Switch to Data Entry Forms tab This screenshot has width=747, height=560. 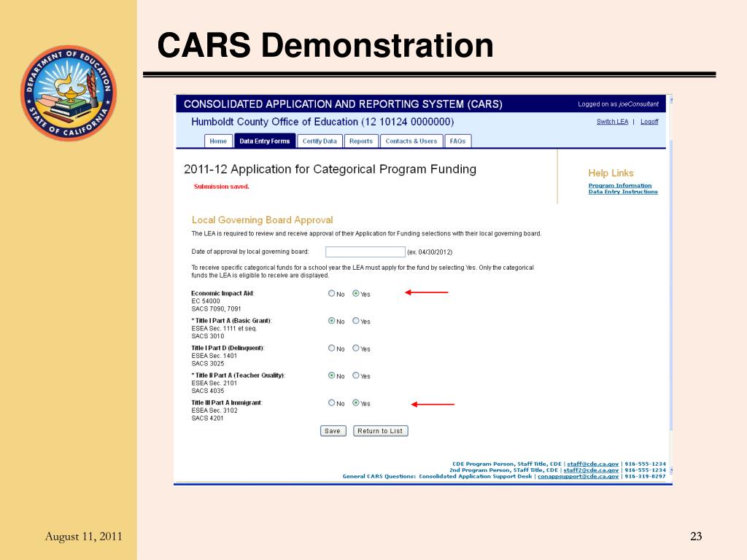point(264,141)
